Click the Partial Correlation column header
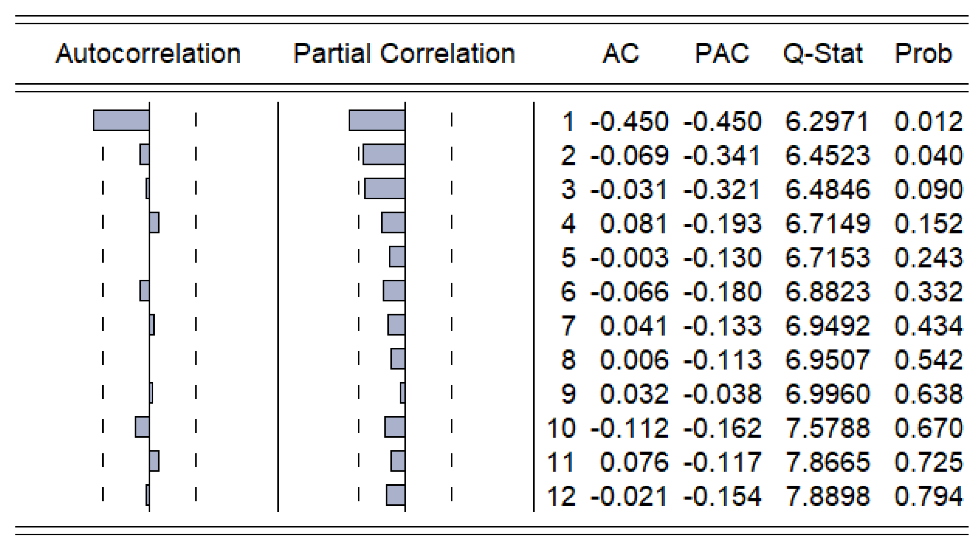Image resolution: width=980 pixels, height=549 pixels. [x=404, y=54]
